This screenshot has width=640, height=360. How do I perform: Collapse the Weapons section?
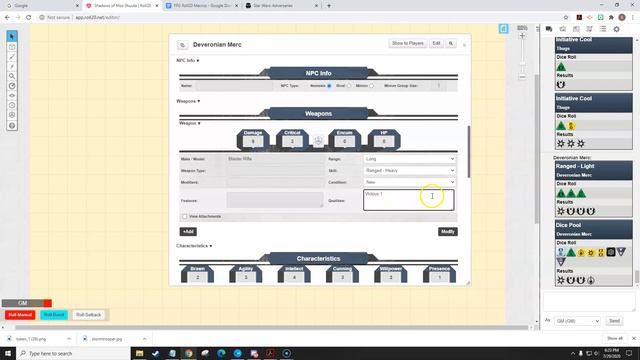[188, 101]
